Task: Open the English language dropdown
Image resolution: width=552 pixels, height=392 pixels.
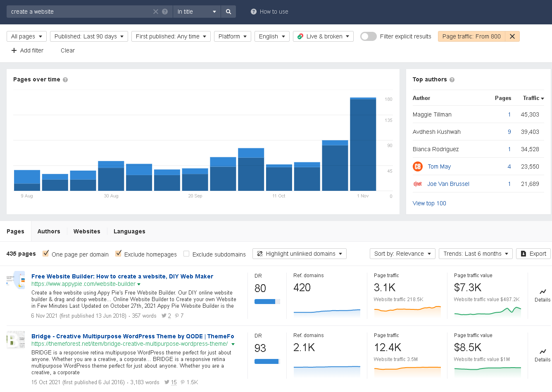Action: (x=272, y=36)
